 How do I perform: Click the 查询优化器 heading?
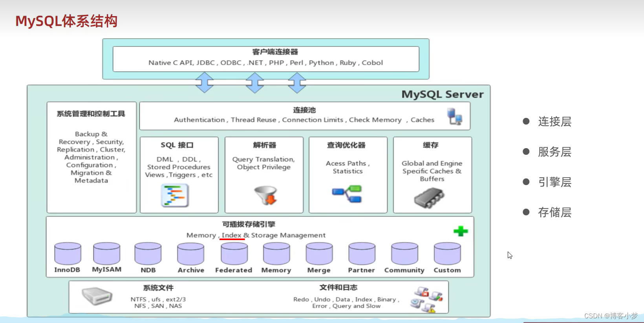click(346, 145)
